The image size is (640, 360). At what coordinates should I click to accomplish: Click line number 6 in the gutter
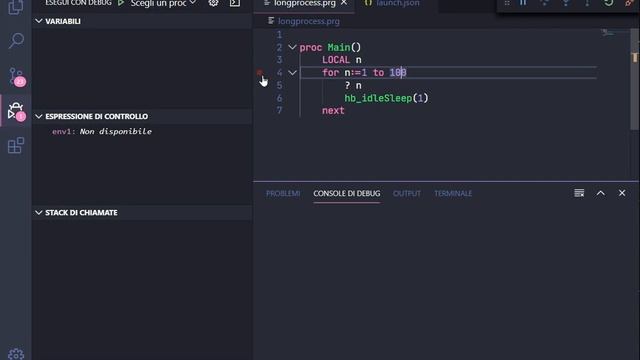(279, 98)
